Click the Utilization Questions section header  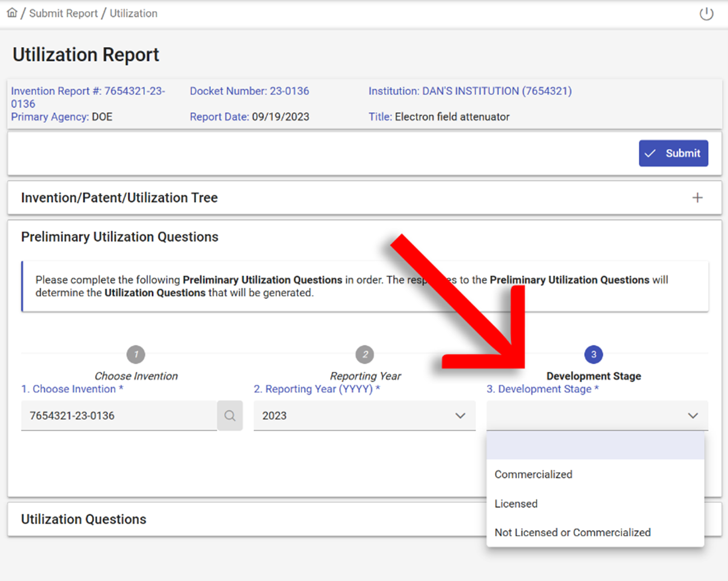[x=83, y=519]
